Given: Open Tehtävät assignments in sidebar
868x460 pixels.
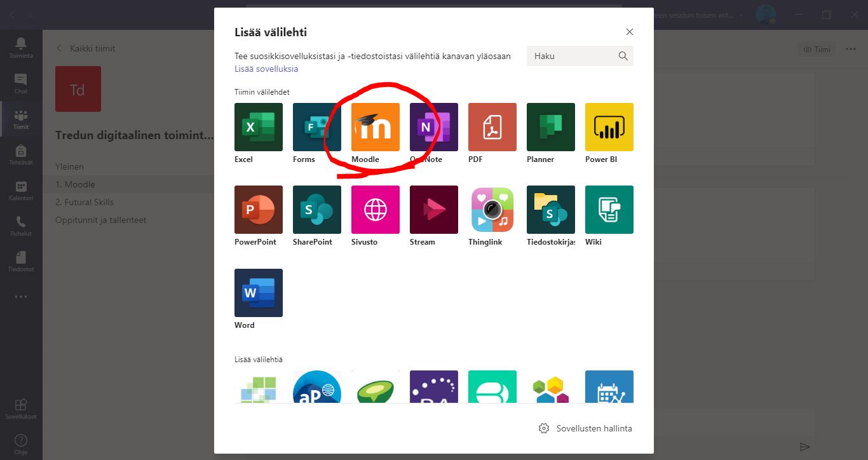Looking at the screenshot, I should pyautogui.click(x=21, y=154).
